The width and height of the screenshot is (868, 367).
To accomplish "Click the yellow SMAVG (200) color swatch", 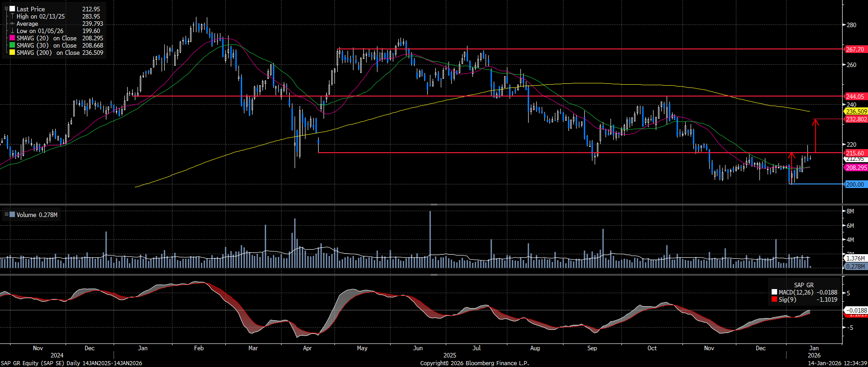I will pos(12,53).
